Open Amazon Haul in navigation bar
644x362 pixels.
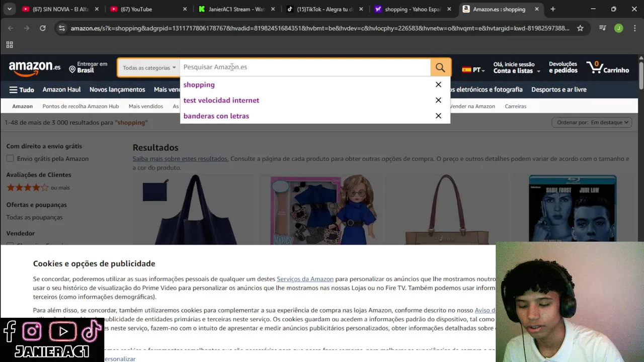[x=61, y=89]
